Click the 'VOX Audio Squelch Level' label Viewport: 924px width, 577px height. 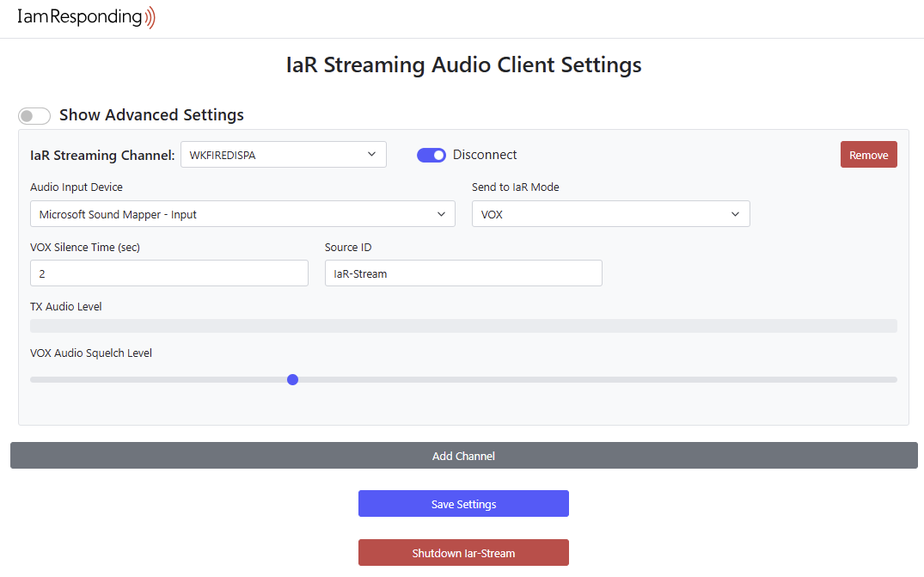pyautogui.click(x=91, y=353)
